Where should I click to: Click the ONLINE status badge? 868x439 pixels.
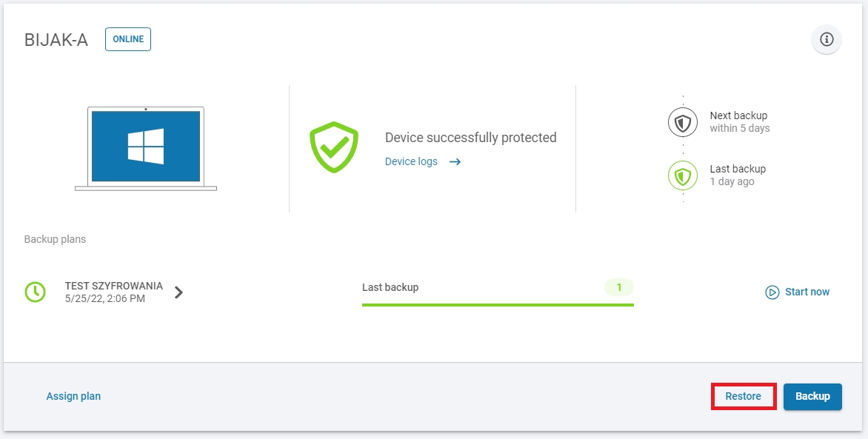[x=128, y=39]
